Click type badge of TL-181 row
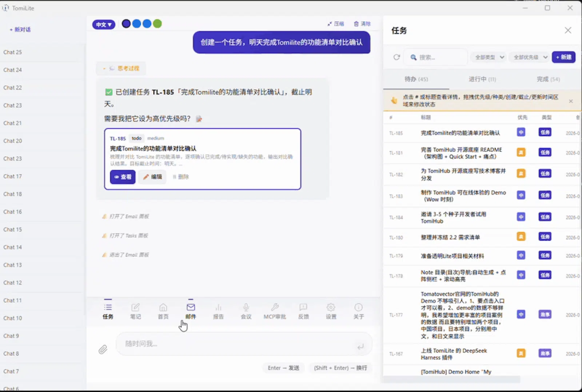582x392 pixels. [x=545, y=153]
